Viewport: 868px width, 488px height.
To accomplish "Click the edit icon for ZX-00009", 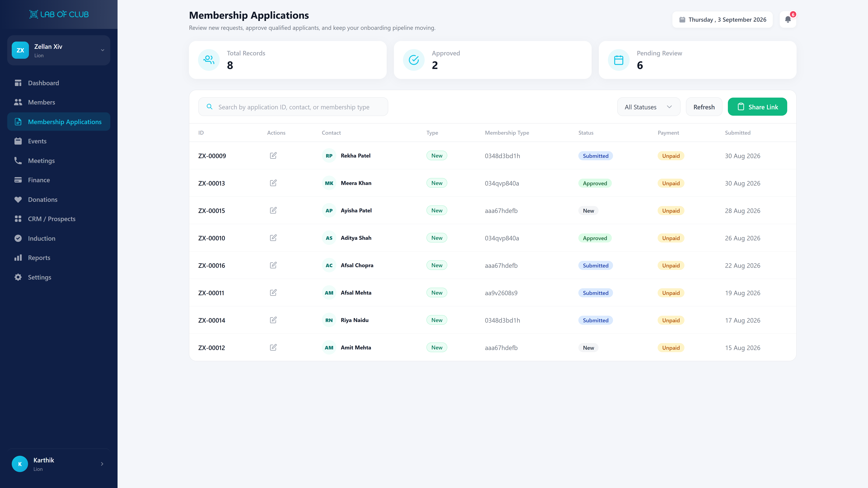I will 273,156.
